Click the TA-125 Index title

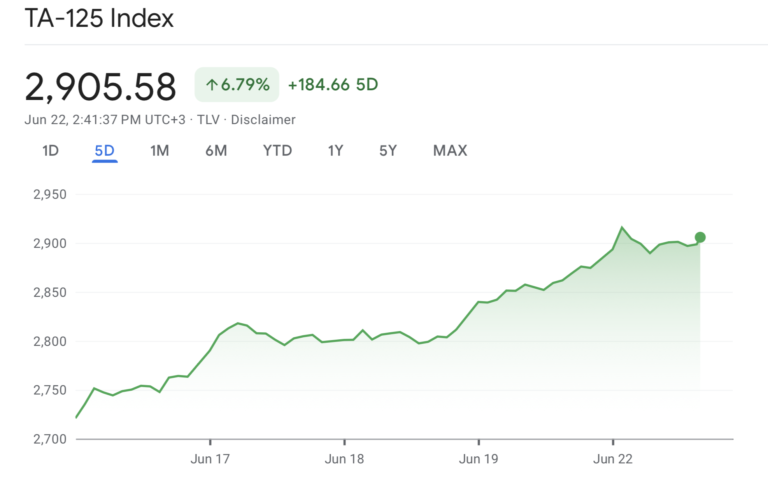click(99, 19)
